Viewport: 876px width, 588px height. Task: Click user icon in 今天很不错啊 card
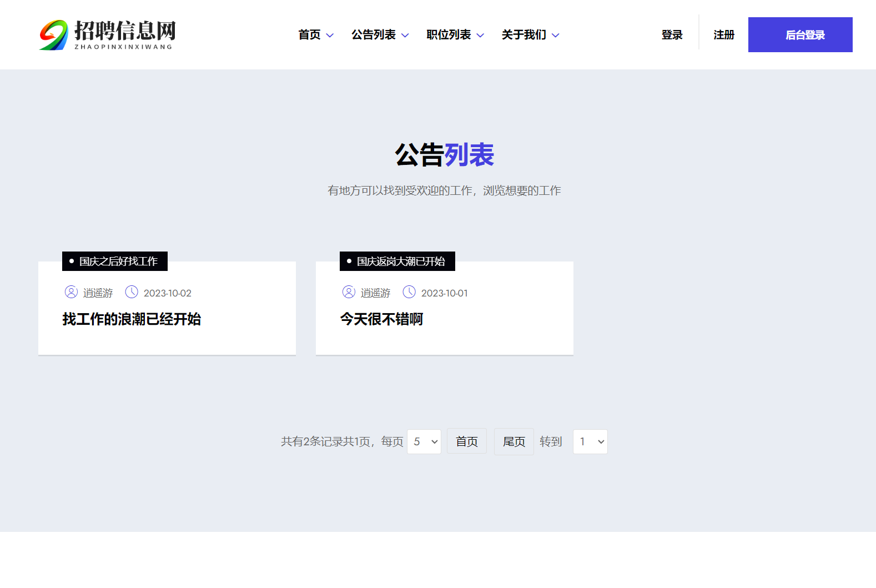tap(349, 292)
